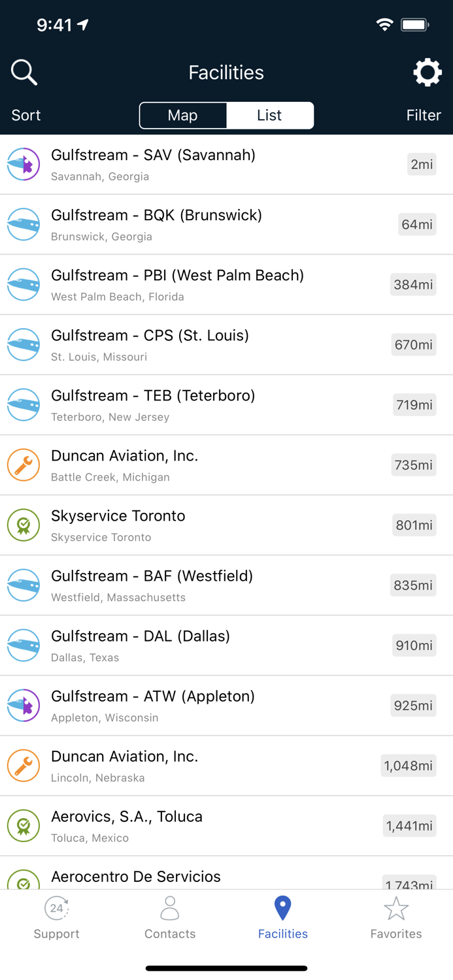Open the Sort options

click(x=25, y=115)
